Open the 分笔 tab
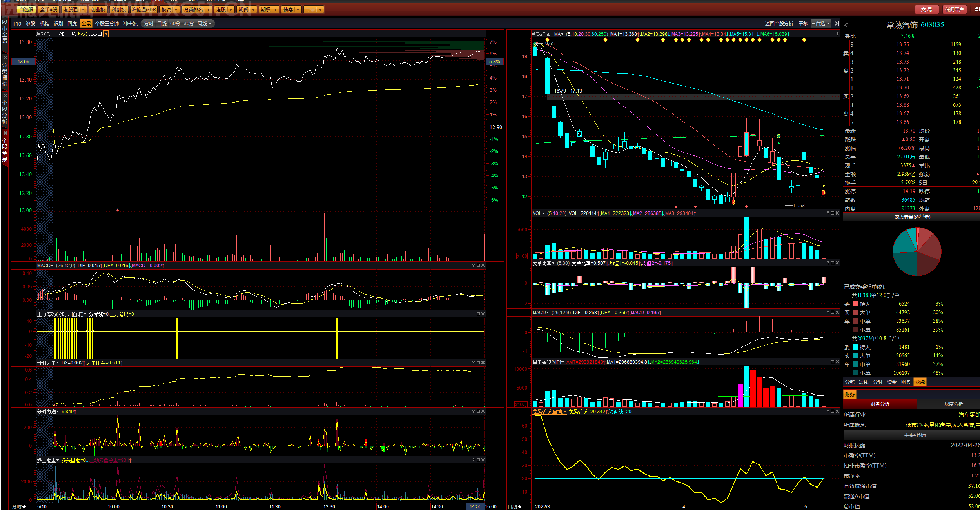The image size is (980, 510). [x=850, y=382]
